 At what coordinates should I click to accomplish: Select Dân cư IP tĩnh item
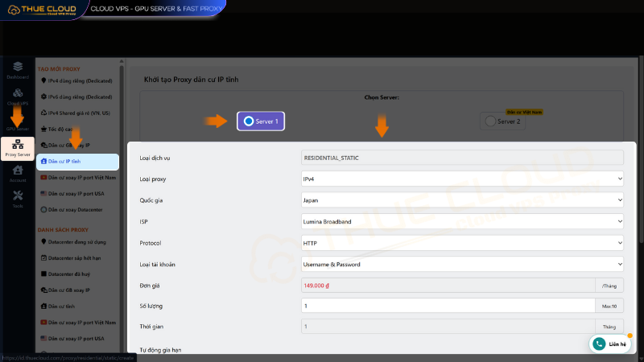[x=77, y=162]
